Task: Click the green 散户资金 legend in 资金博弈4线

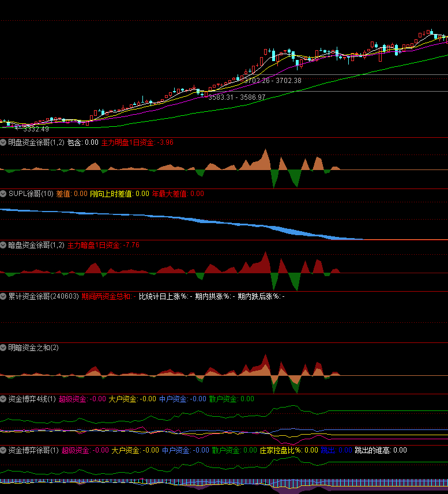Action: click(x=231, y=399)
